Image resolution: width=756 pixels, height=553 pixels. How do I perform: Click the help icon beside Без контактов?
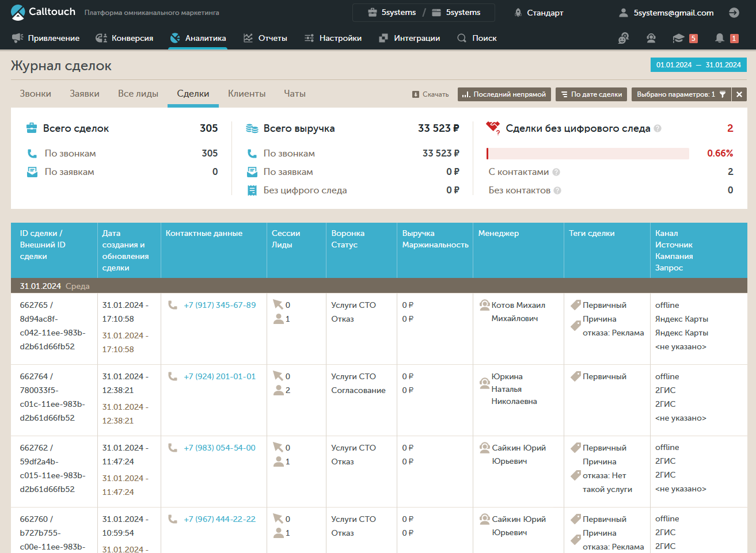(x=557, y=190)
